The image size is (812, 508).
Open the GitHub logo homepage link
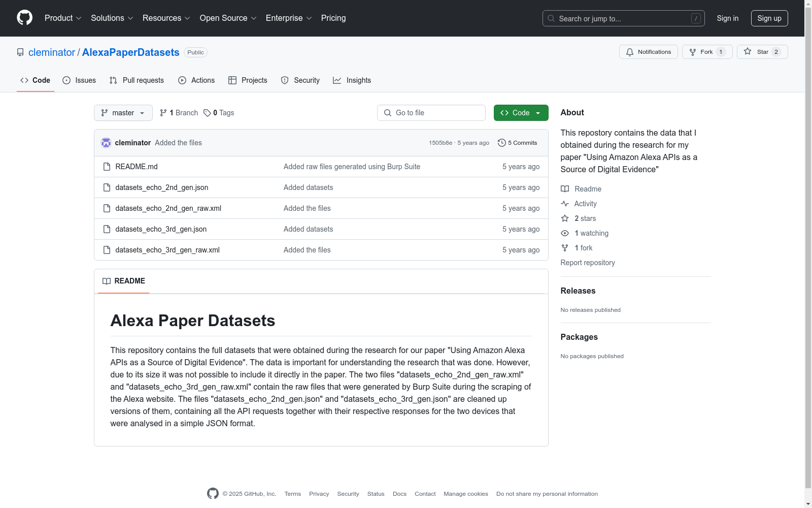coord(24,18)
